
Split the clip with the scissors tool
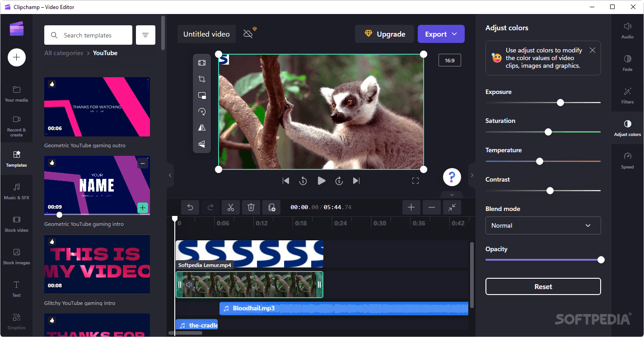tap(231, 207)
